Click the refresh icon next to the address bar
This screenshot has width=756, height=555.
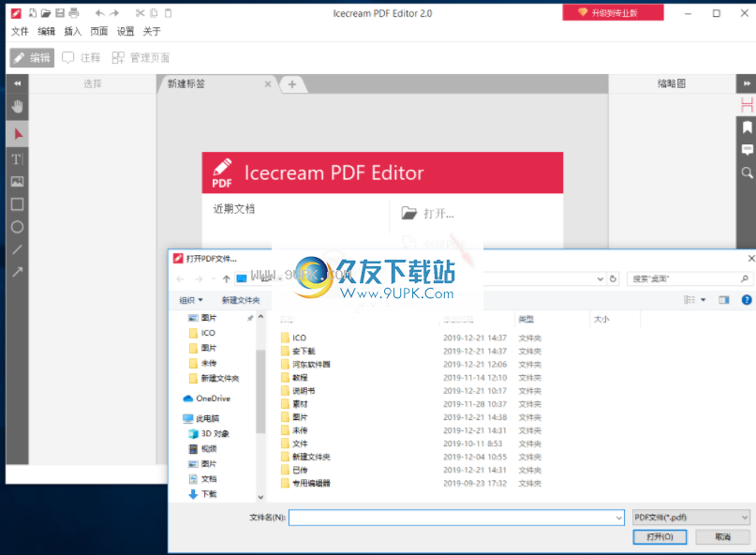tap(613, 278)
